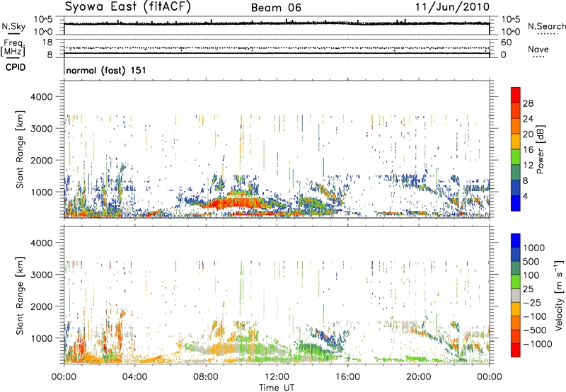Click the '1000' range tick of Velocity panel
This screenshot has height=392, width=566.
coord(41,338)
